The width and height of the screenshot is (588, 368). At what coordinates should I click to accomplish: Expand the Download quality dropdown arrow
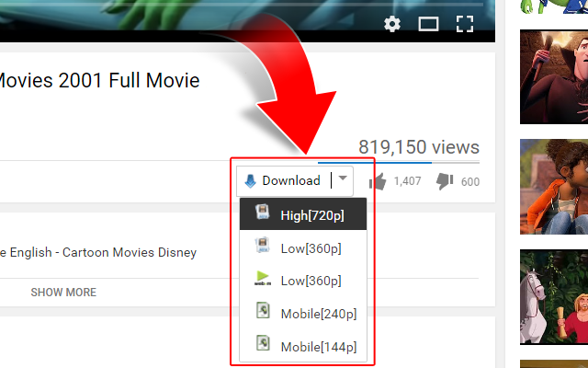pos(343,178)
